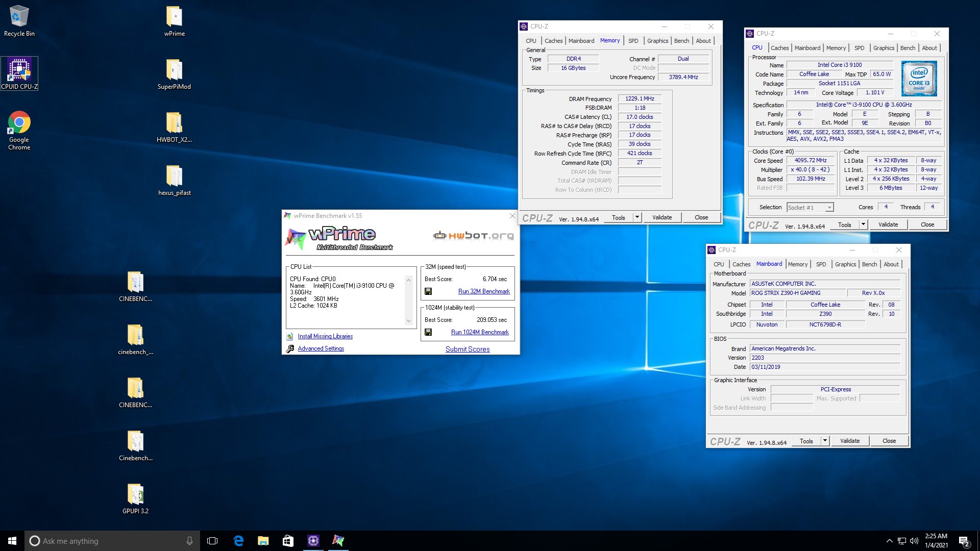Click the Install Missing Libraries icon
The image size is (980, 551).
290,336
